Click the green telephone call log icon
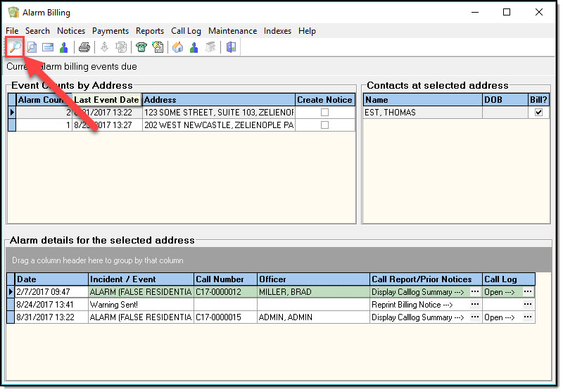The image size is (563, 392). coord(141,47)
